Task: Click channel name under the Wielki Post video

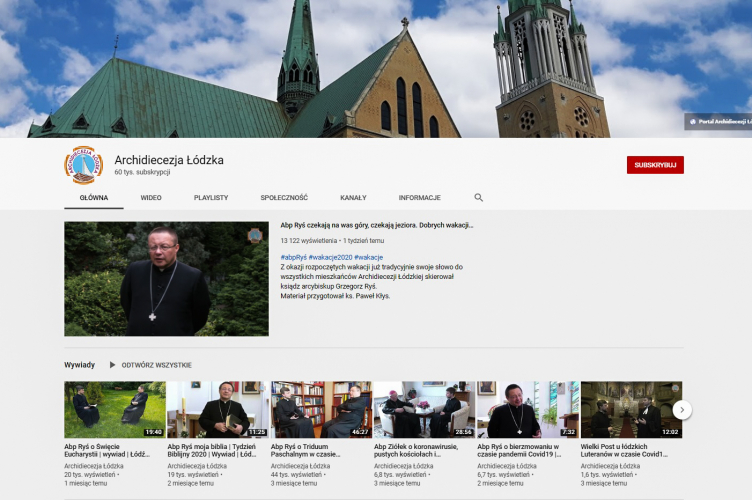Action: 610,466
